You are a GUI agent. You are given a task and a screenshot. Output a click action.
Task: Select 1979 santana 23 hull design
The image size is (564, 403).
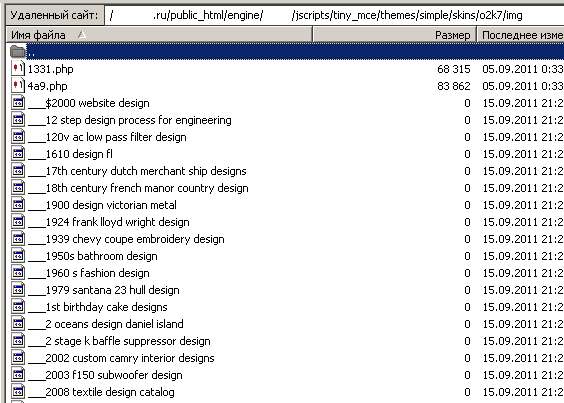point(104,290)
